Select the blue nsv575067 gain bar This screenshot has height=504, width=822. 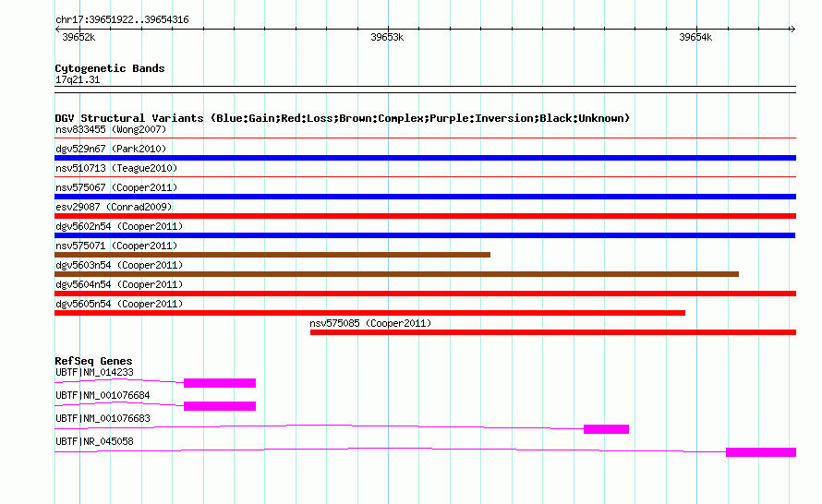tap(425, 197)
